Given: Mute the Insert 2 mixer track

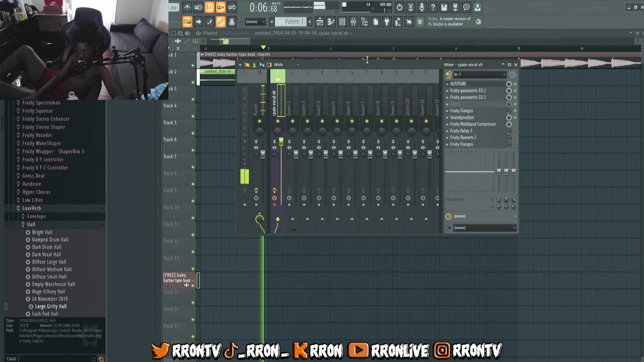Looking at the screenshot, I should 292,121.
